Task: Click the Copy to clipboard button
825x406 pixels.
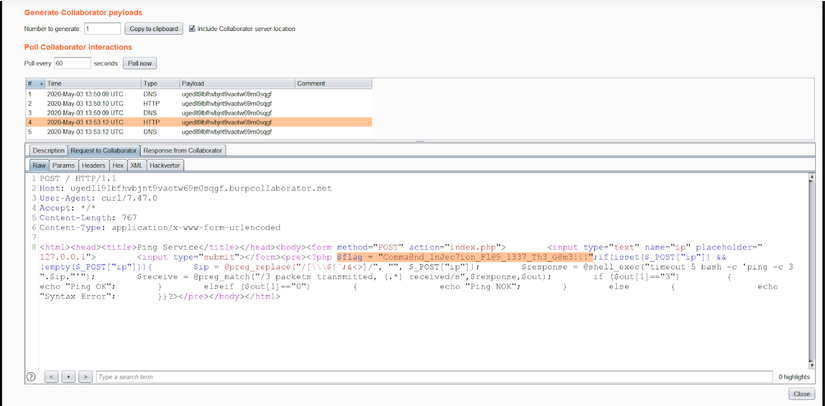Action: tap(154, 29)
